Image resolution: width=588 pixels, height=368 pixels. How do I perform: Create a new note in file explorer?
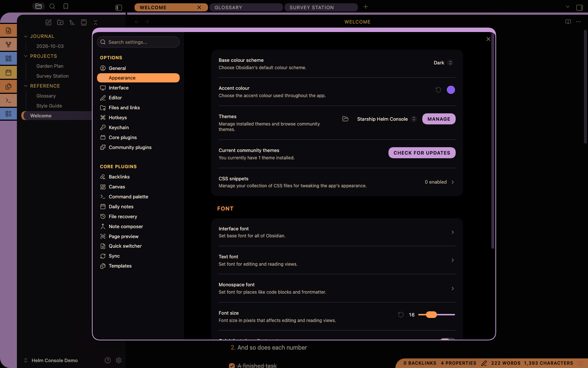(49, 22)
